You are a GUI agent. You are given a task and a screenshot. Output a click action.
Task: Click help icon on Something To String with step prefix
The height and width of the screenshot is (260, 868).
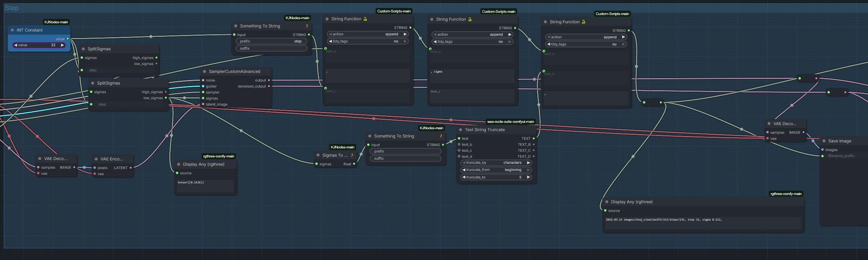[x=307, y=26]
